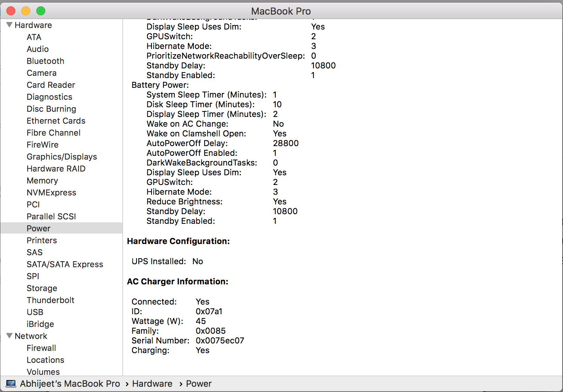Click the Hardware Configuration heading
563x392 pixels.
pyautogui.click(x=178, y=241)
